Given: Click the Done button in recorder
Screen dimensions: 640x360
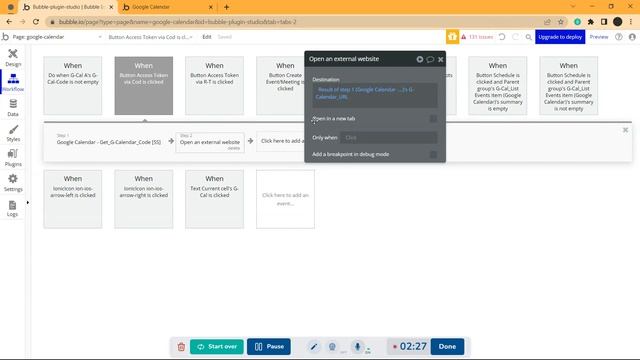Looking at the screenshot, I should [x=447, y=347].
